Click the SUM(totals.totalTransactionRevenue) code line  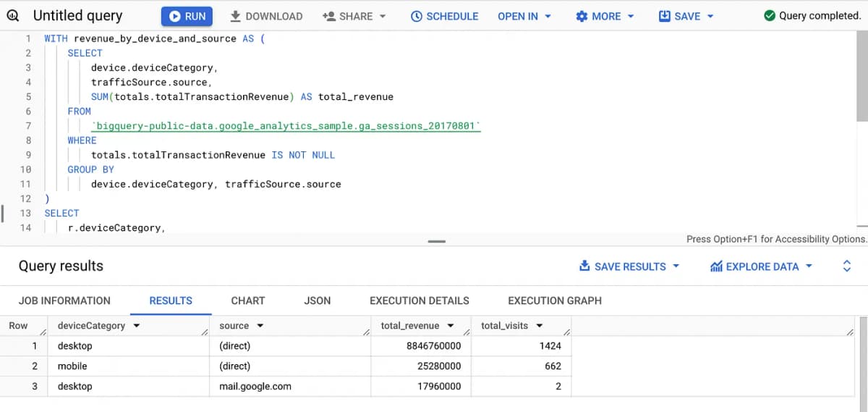pyautogui.click(x=242, y=97)
